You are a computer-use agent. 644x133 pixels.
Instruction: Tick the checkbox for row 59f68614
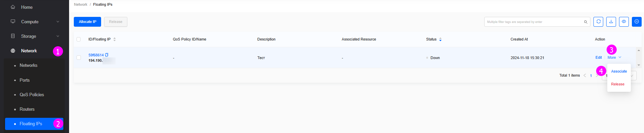point(79,58)
